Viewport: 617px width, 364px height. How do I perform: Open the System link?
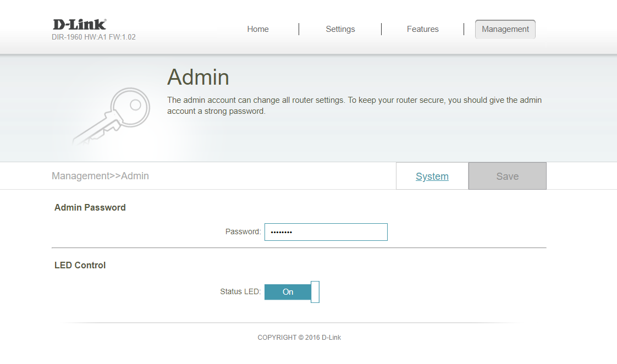click(432, 177)
